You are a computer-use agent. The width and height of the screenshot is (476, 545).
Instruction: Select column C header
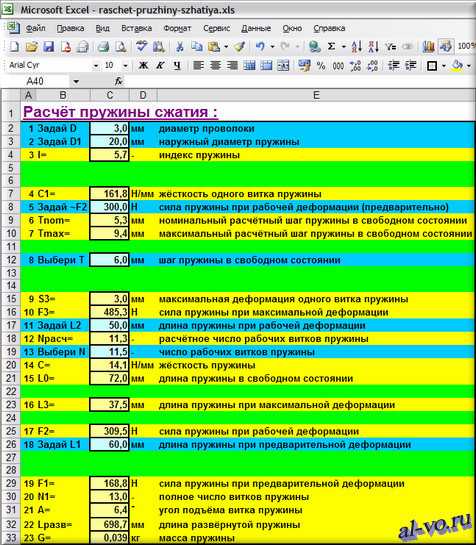[x=110, y=95]
